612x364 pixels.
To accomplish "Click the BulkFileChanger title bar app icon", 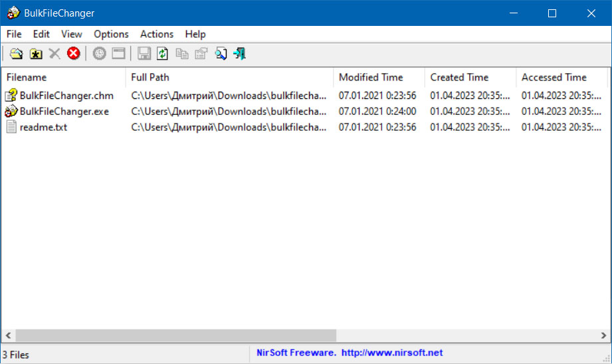I will click(13, 13).
